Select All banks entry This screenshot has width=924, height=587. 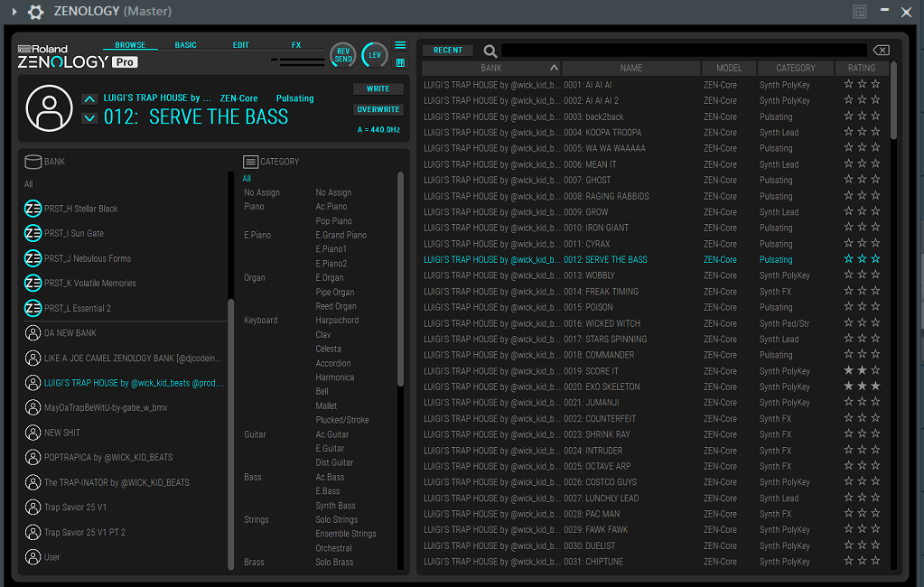(x=28, y=184)
